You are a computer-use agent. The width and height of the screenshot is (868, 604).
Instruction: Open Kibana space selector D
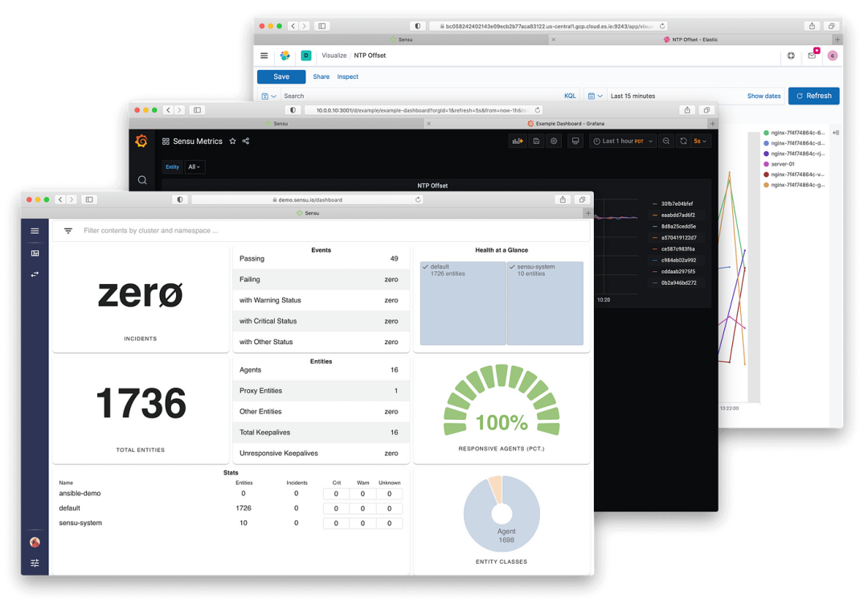306,55
